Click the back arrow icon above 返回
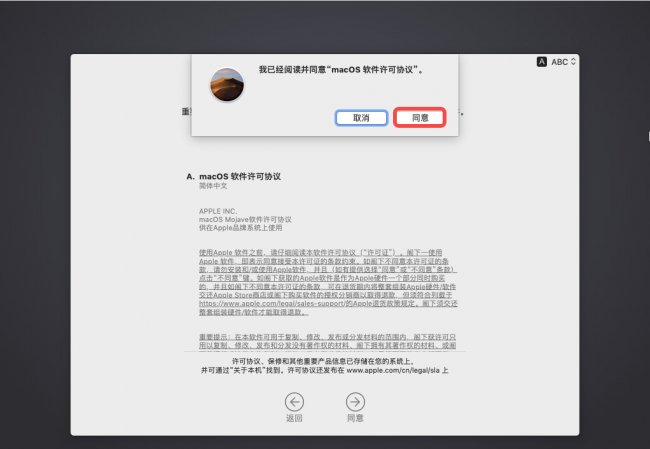Screen dimensions: 650x449 [294, 402]
